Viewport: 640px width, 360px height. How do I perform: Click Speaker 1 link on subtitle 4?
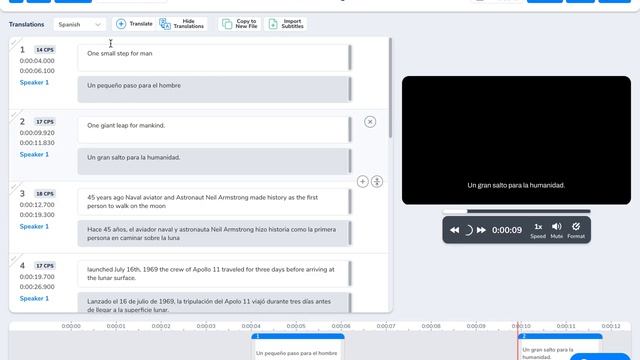tap(34, 298)
